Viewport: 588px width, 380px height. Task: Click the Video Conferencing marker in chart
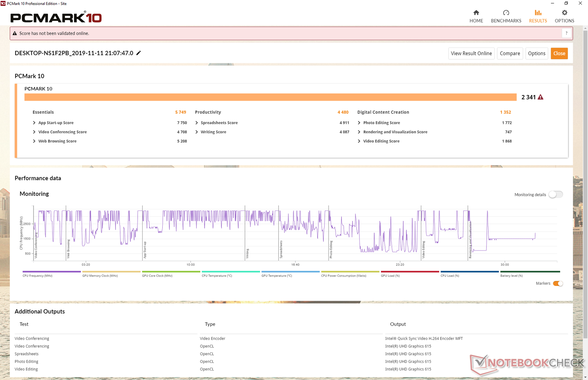point(36,245)
